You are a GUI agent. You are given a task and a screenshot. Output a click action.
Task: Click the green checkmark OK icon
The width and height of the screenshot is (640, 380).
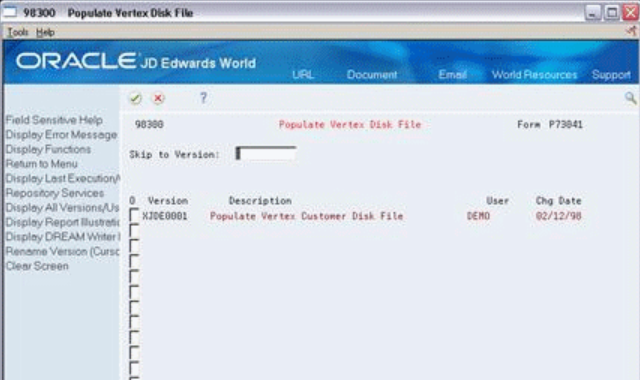coord(135,98)
